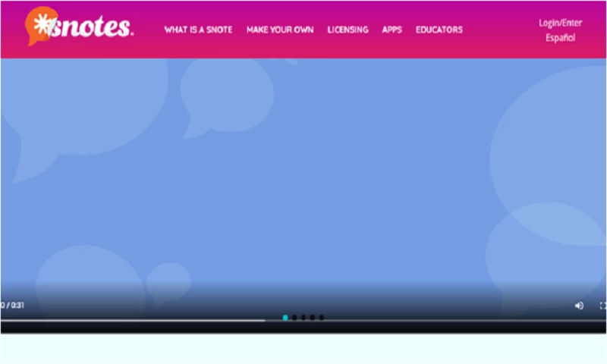Jump to the third carousel slide dot
This screenshot has height=364, width=607.
pyautogui.click(x=303, y=318)
